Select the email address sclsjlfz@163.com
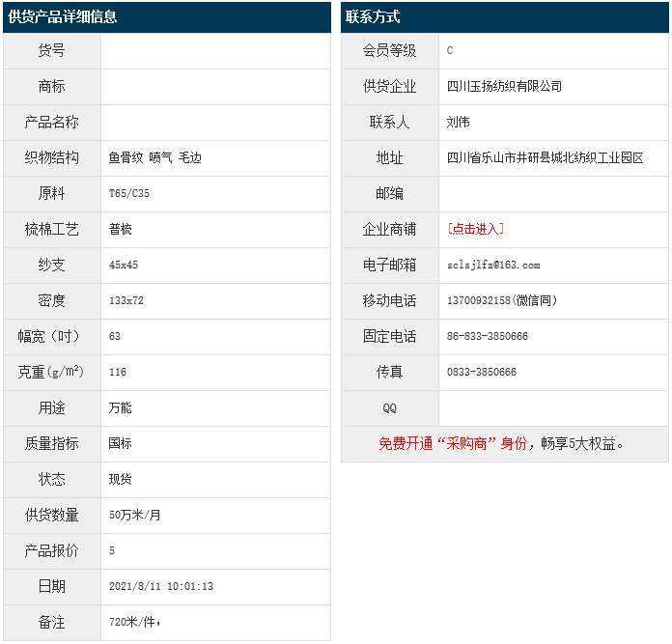Viewport: 672px width, 644px height. [x=493, y=265]
